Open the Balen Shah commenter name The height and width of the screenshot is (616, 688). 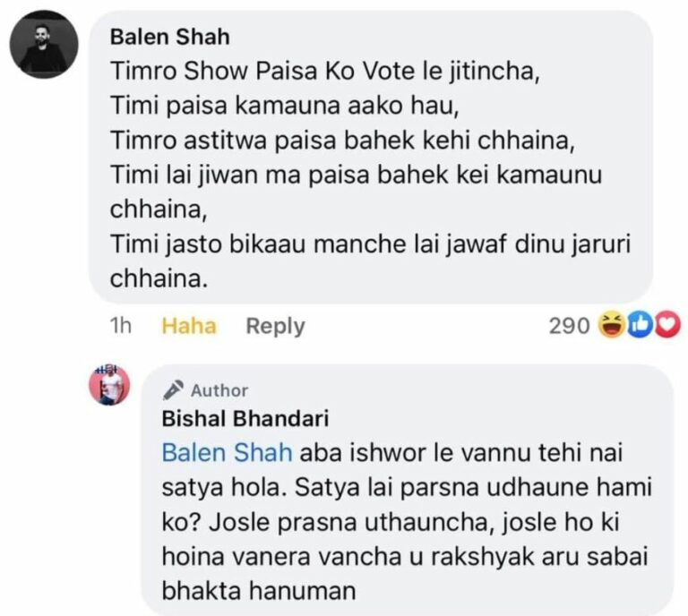click(168, 37)
